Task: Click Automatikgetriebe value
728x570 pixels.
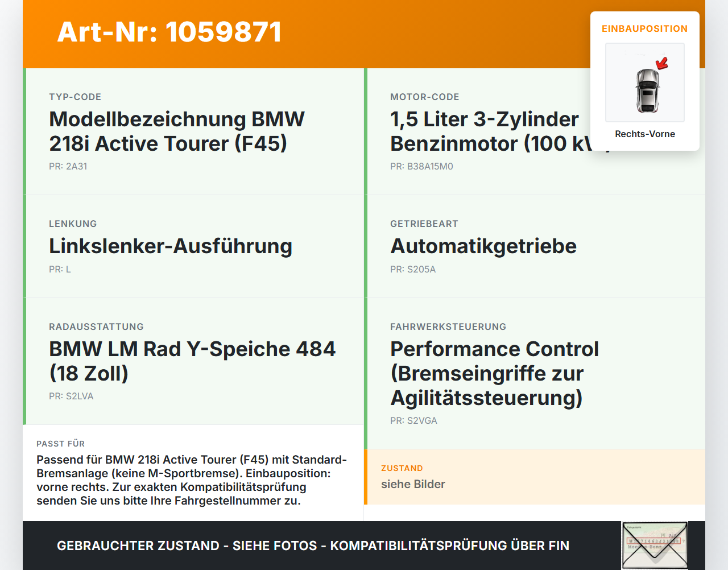Action: click(483, 246)
